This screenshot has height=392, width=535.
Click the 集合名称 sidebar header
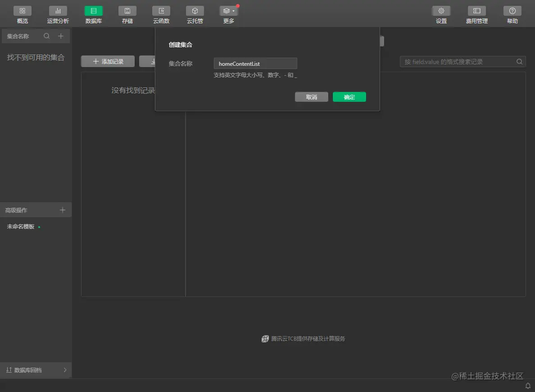18,36
